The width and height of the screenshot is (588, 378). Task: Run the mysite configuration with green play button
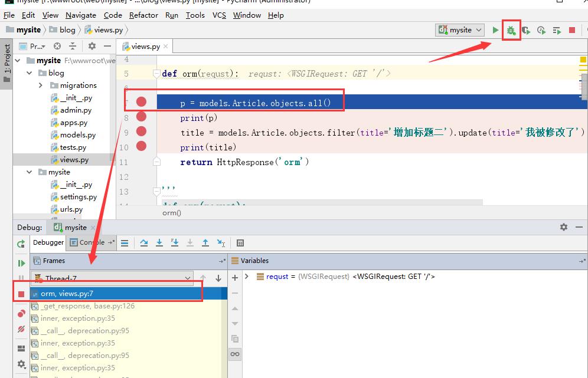tap(495, 30)
